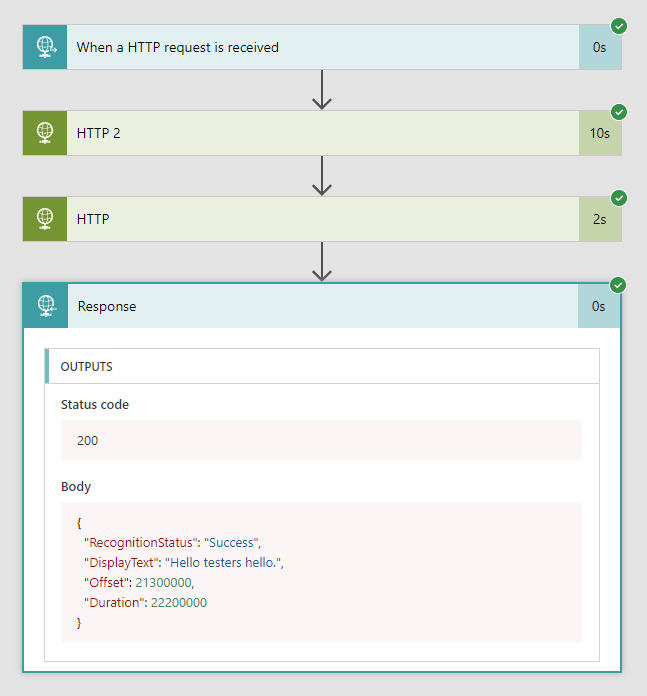
Task: Click the HTTP 2 action globe icon
Action: click(x=45, y=133)
